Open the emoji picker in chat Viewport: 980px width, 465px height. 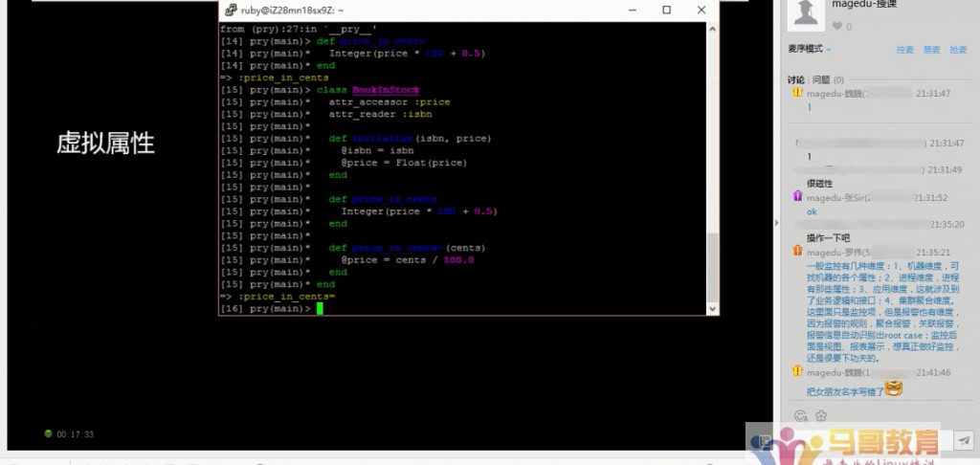coord(801,415)
